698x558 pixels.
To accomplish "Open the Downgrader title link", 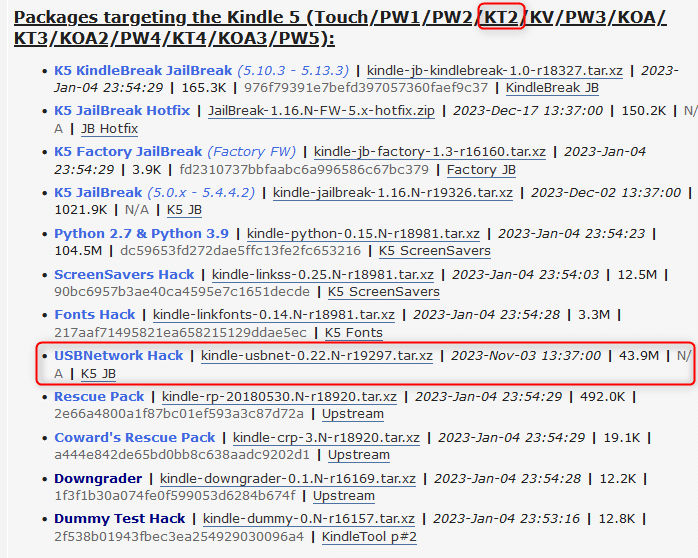I will [98, 478].
